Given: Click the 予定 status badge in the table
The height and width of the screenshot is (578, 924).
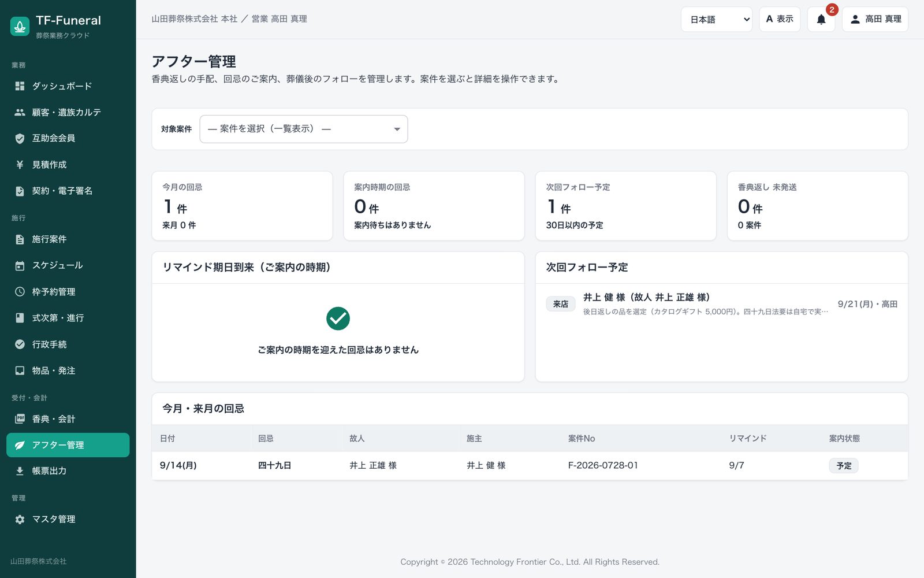Looking at the screenshot, I should tap(844, 466).
